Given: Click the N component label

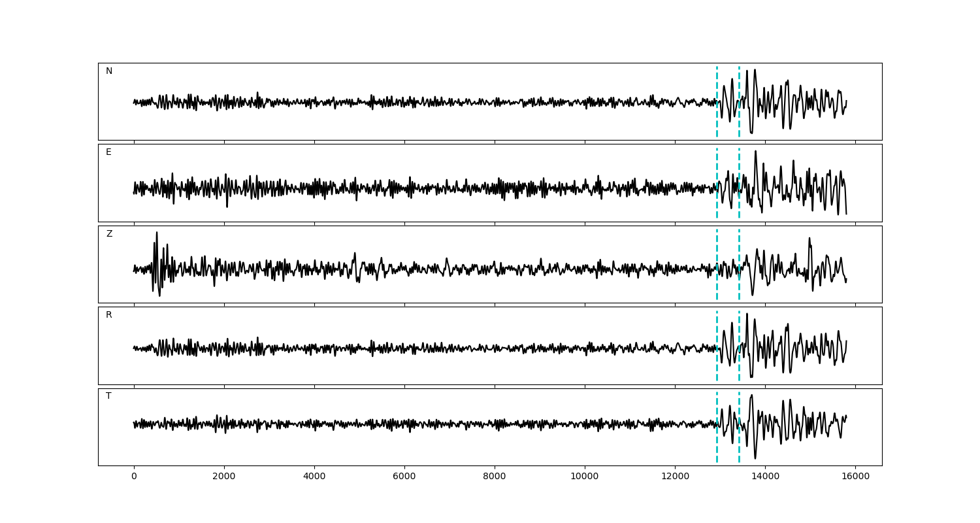Looking at the screenshot, I should [109, 71].
